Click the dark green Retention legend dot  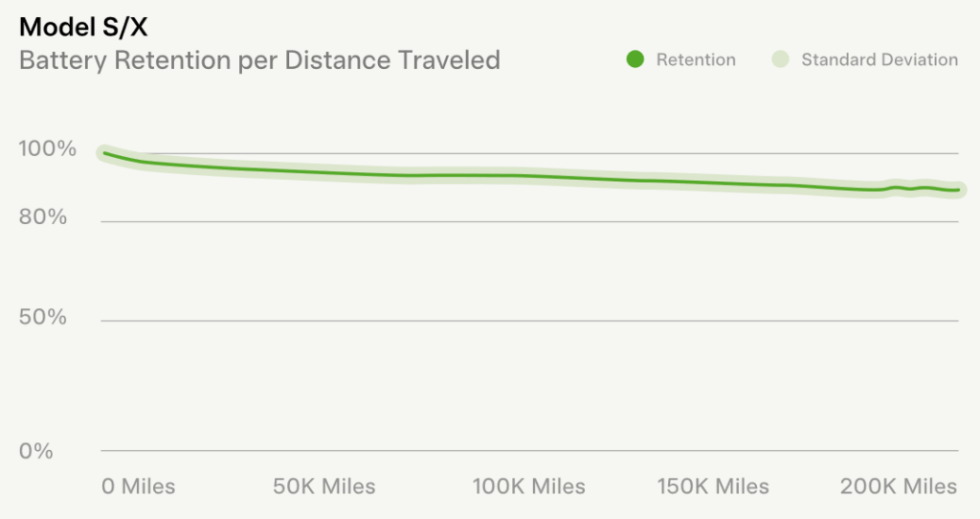635,59
